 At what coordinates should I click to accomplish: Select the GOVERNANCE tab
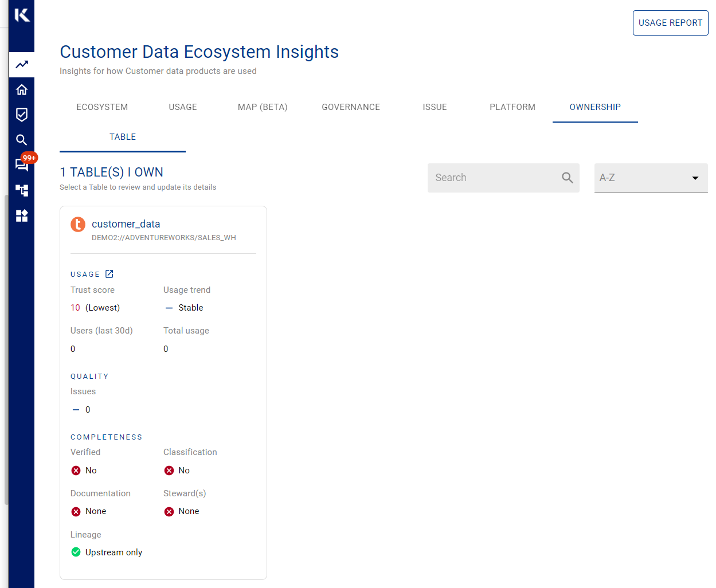click(x=351, y=107)
